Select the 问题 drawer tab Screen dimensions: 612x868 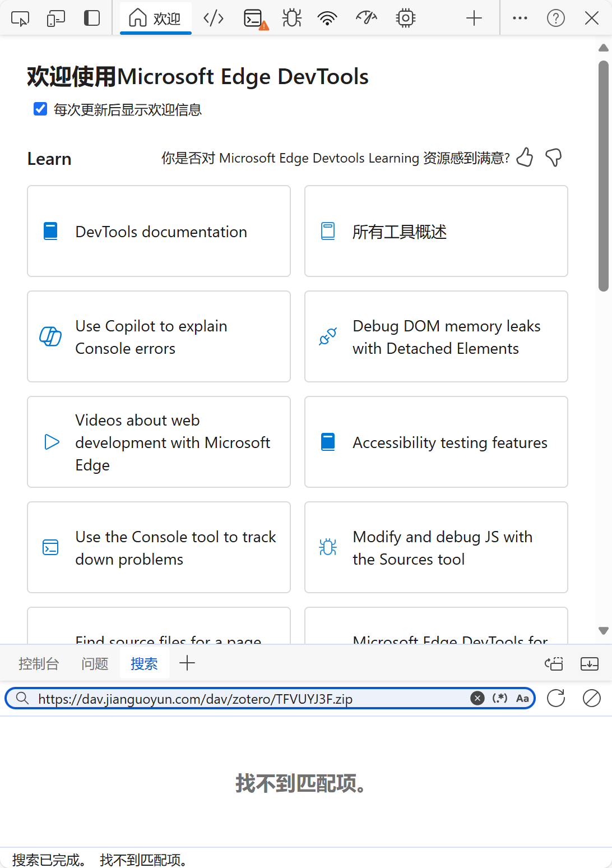point(95,664)
